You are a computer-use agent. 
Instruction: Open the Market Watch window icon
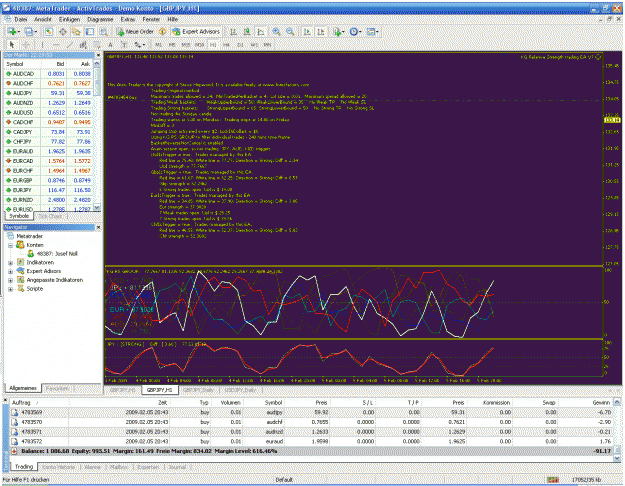[x=49, y=31]
